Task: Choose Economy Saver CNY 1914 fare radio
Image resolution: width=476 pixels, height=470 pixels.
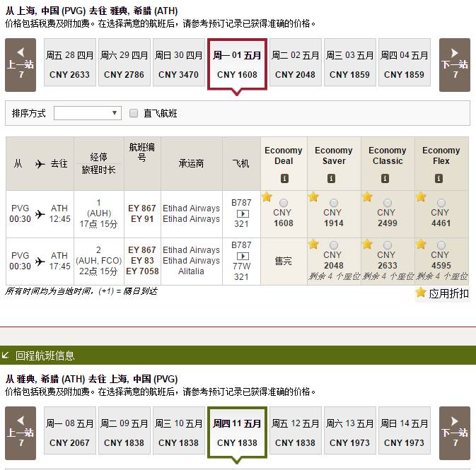Action: [x=334, y=202]
